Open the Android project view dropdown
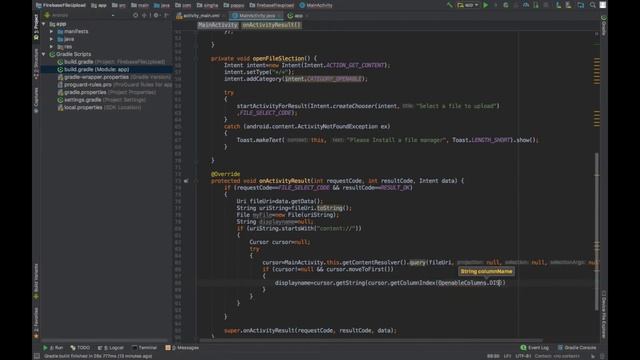 point(80,15)
